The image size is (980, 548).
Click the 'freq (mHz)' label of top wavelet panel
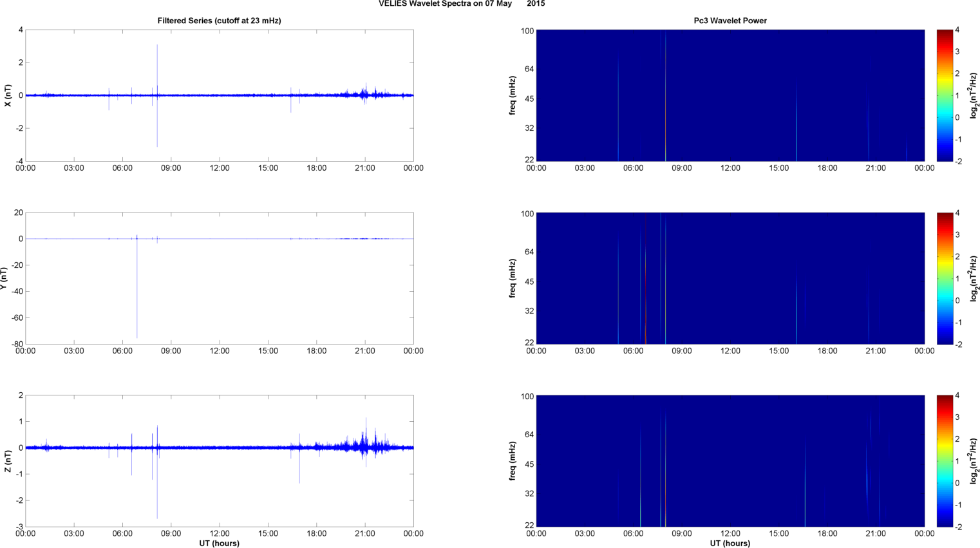pyautogui.click(x=513, y=95)
